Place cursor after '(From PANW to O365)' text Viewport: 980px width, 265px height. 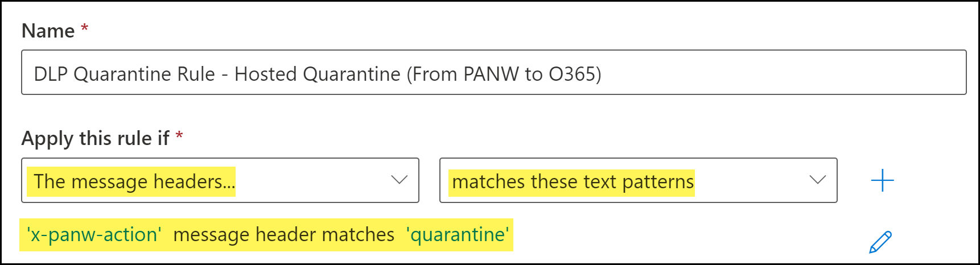[x=602, y=74]
